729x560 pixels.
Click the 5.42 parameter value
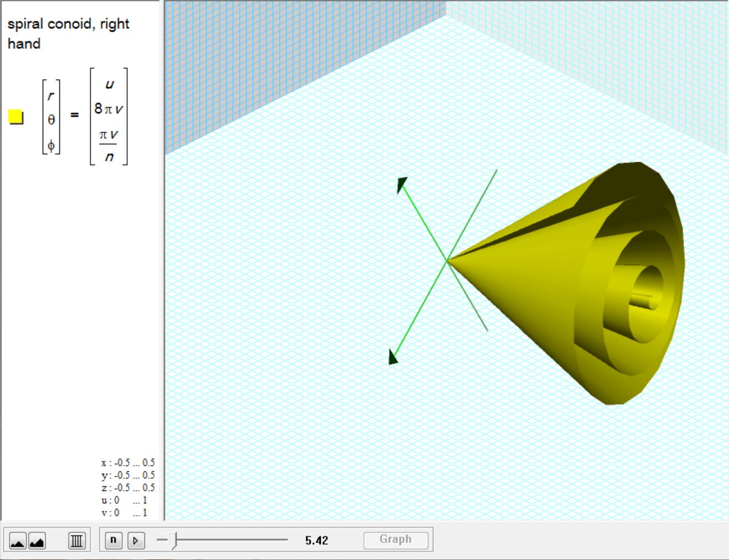[316, 540]
